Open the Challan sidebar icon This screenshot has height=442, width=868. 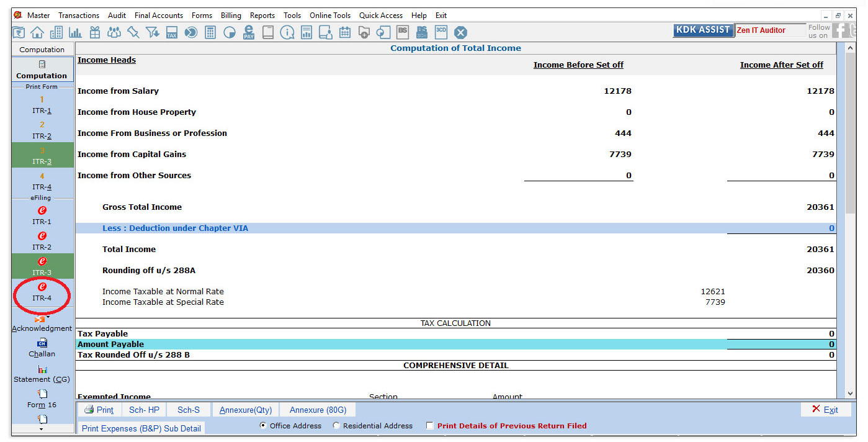(42, 348)
